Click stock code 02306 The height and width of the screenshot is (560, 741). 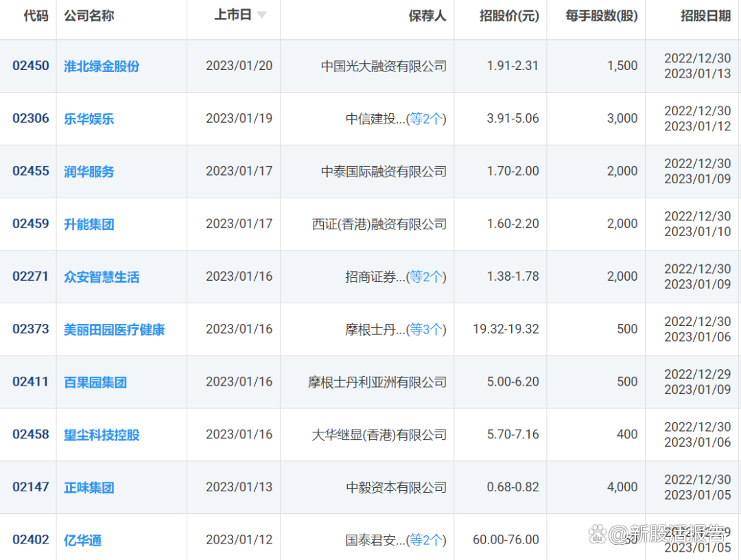pyautogui.click(x=31, y=118)
